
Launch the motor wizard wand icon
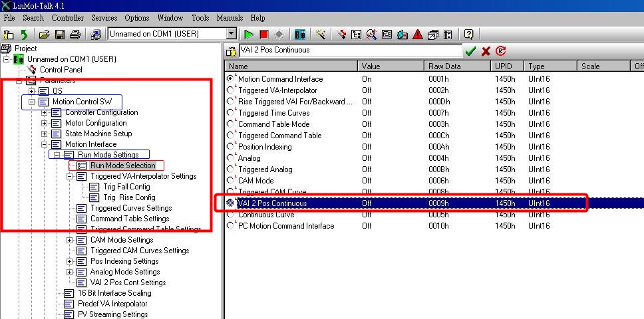[321, 35]
